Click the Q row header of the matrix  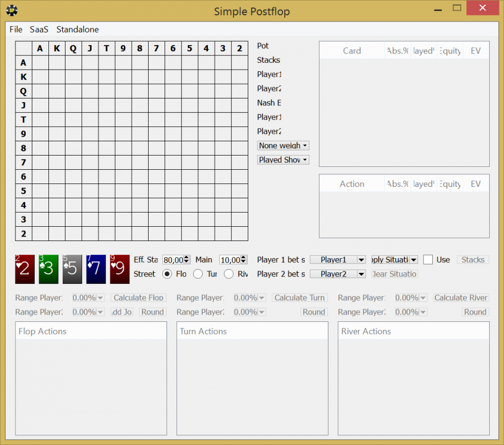[x=23, y=91]
